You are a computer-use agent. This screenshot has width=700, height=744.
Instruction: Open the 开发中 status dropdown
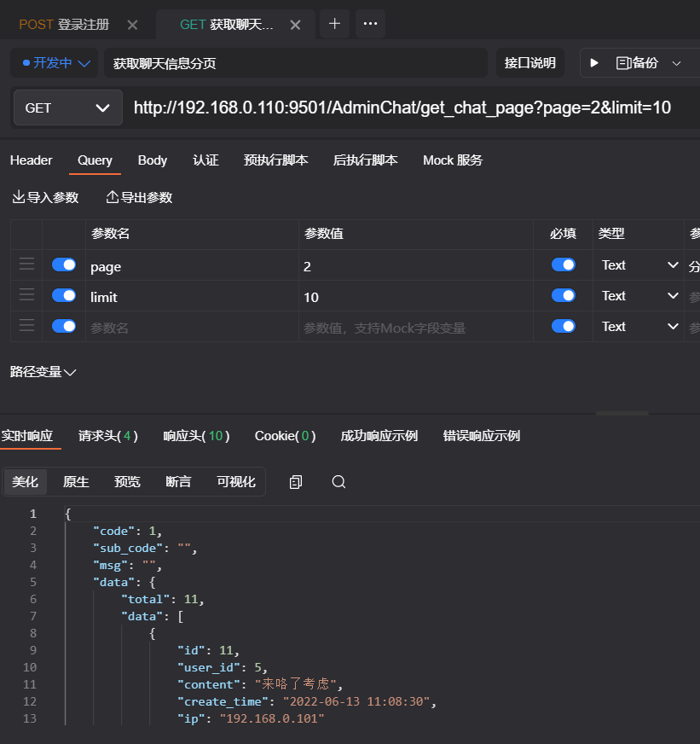coord(56,63)
